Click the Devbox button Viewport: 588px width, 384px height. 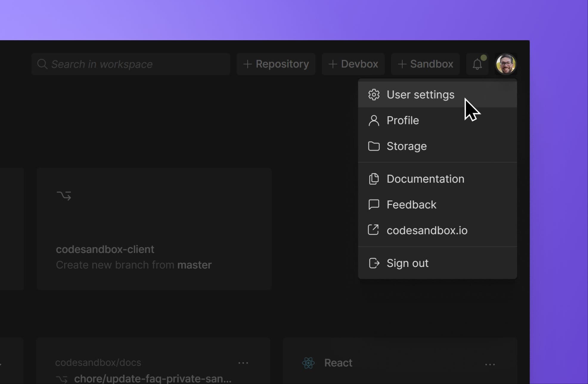click(x=353, y=64)
